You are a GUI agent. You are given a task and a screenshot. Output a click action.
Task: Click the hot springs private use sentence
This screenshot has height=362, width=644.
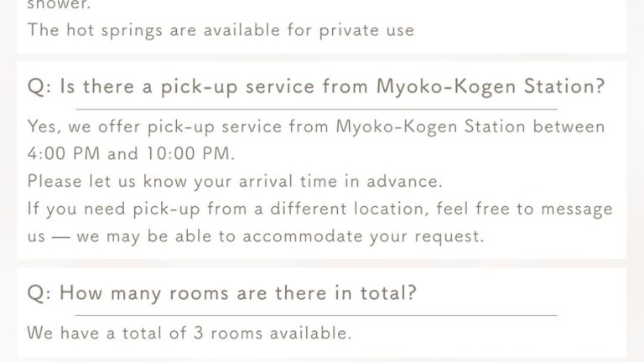coord(221,30)
